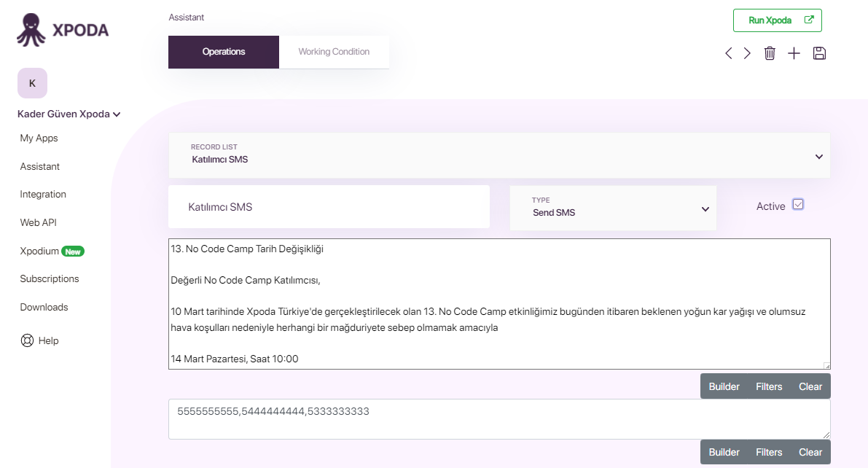This screenshot has height=468, width=868.
Task: Click Filters under the phone numbers field
Action: 769,452
